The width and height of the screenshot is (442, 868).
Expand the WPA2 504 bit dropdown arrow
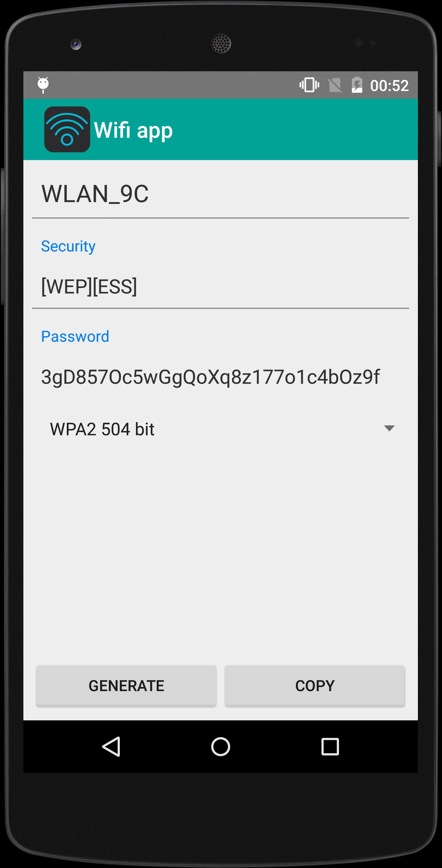389,428
